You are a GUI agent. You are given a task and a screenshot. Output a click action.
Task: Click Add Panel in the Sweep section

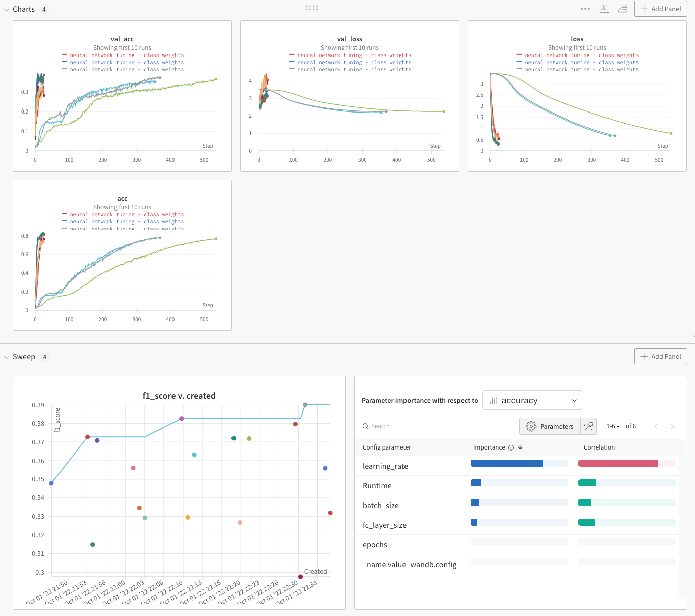tap(661, 356)
